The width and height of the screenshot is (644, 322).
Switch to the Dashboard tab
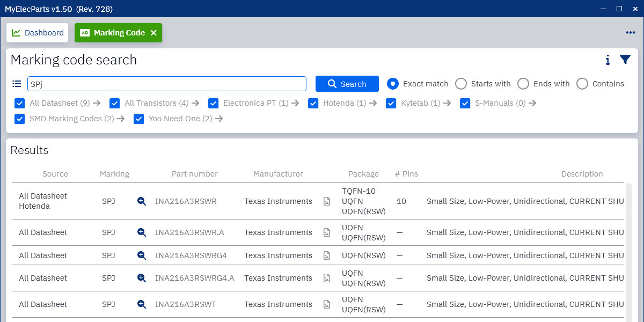(38, 33)
